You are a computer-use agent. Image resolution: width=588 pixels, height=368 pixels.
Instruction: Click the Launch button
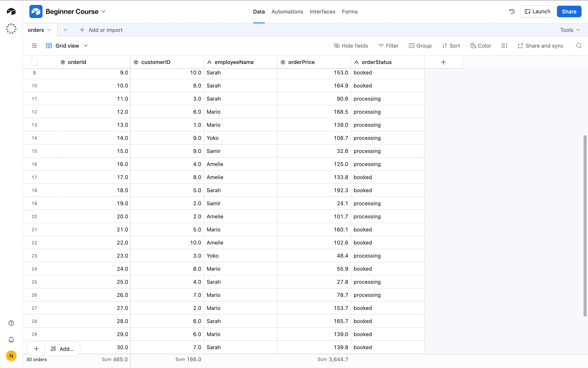tap(537, 11)
